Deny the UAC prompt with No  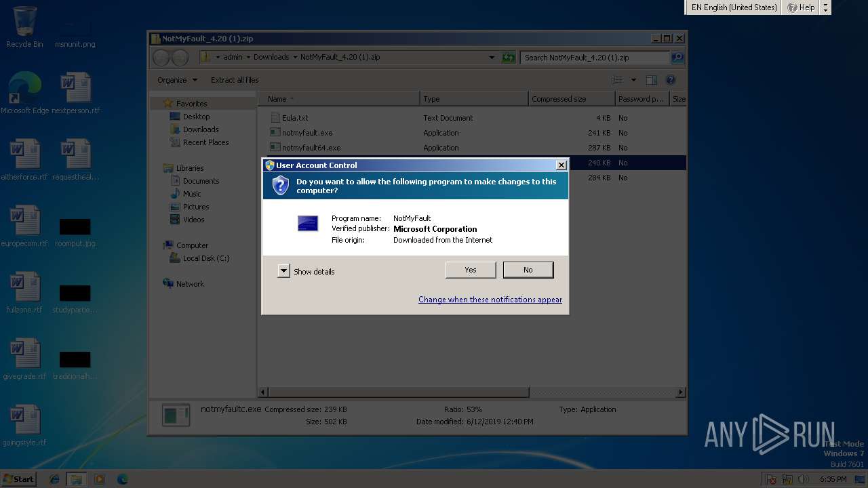coord(528,270)
